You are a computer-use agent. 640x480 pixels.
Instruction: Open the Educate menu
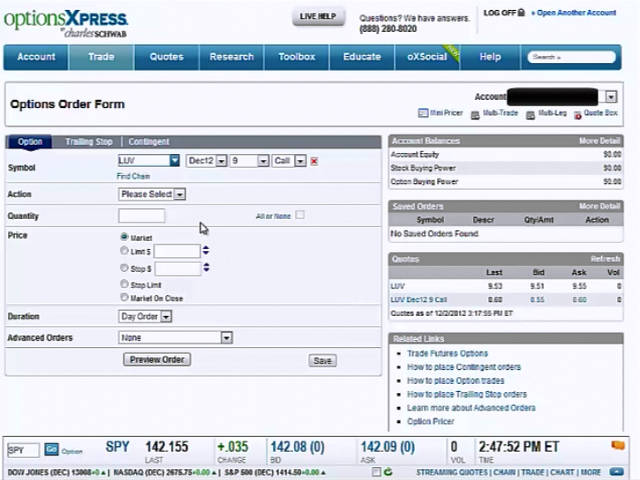pyautogui.click(x=362, y=57)
